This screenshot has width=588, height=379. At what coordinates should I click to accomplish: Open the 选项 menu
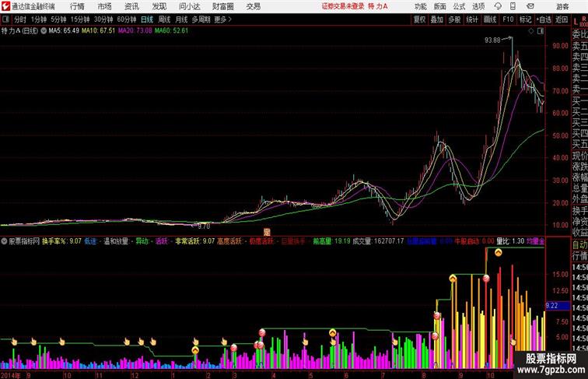478,6
